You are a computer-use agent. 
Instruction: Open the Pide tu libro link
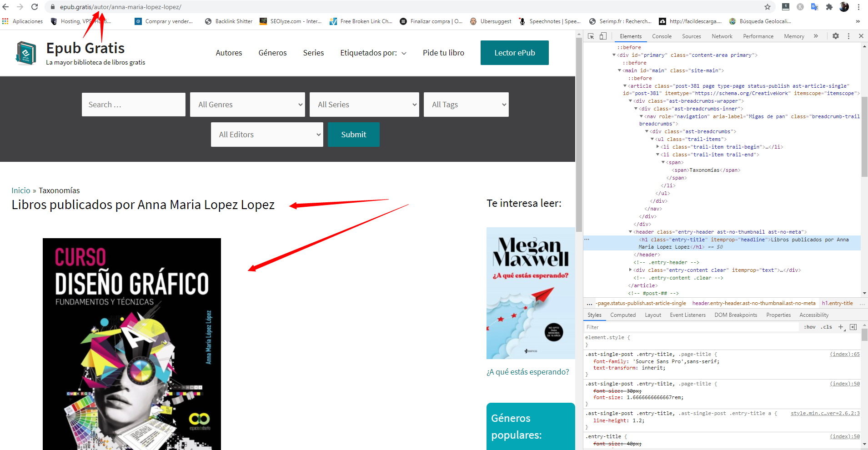click(443, 53)
